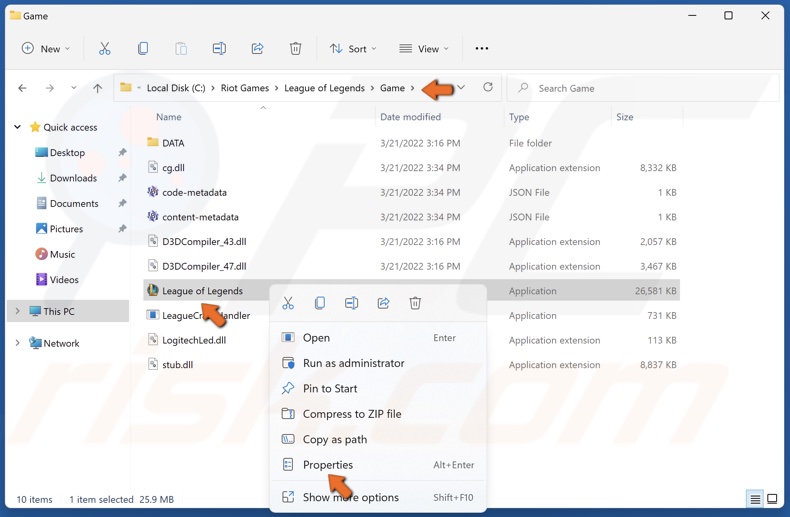
Task: Open Documents in Quick access
Action: tap(74, 204)
